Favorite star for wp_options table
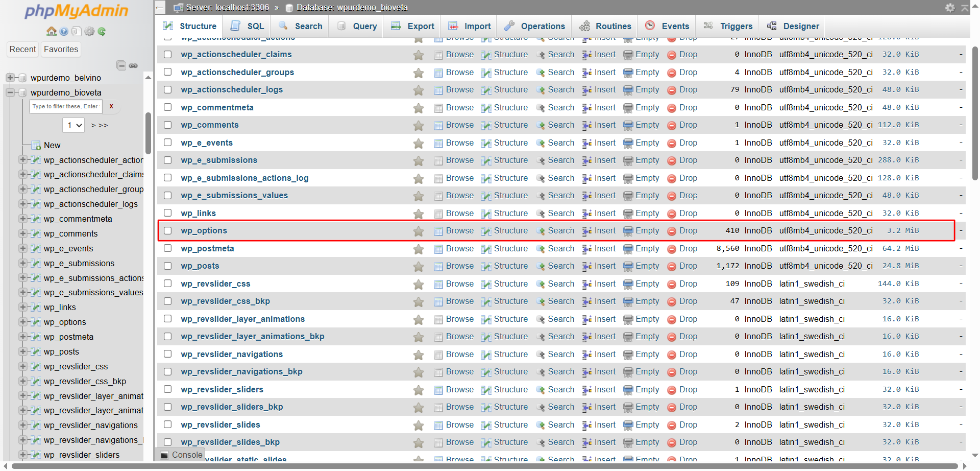The width and height of the screenshot is (980, 471). click(x=419, y=231)
